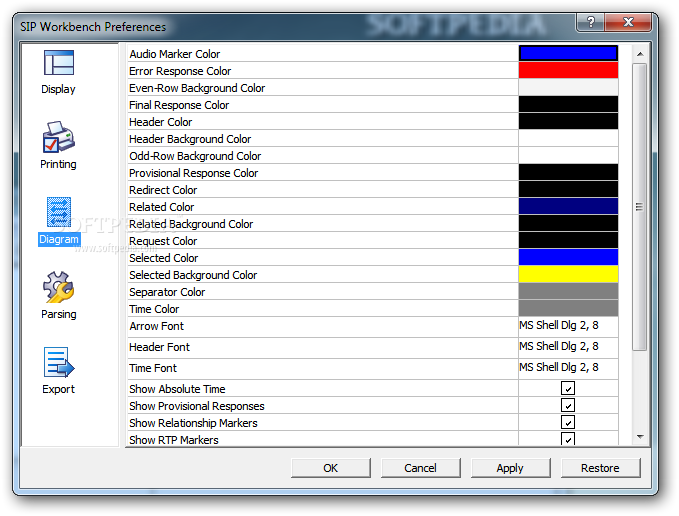Select the Final Response Color label
679x516 pixels.
179,105
